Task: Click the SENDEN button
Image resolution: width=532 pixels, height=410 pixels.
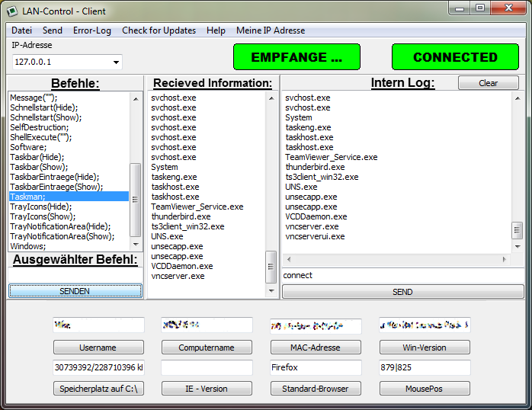Action: (75, 291)
